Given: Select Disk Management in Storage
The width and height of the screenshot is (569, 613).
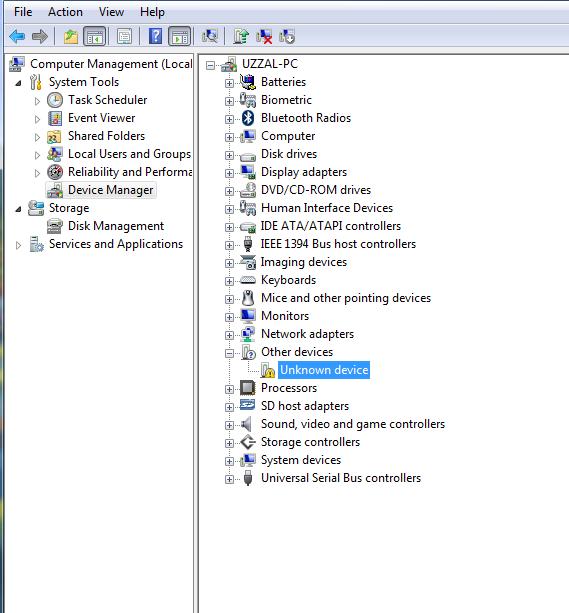Looking at the screenshot, I should (116, 226).
